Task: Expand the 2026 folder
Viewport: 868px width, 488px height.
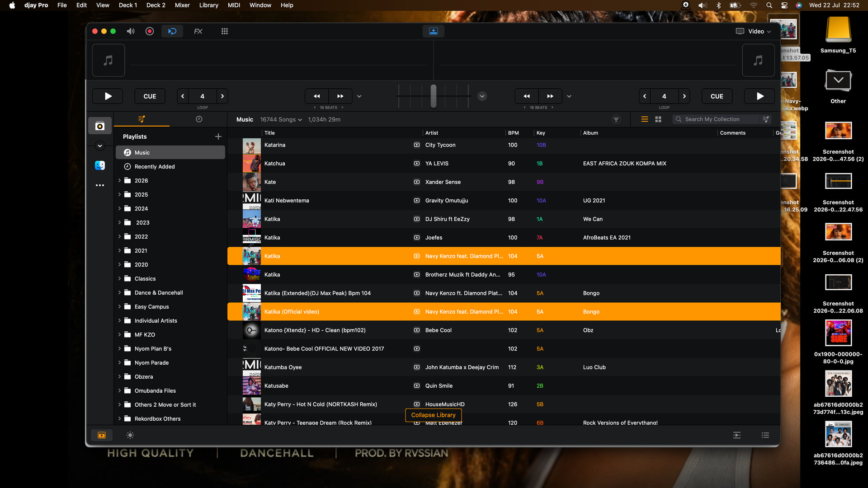Action: 119,180
